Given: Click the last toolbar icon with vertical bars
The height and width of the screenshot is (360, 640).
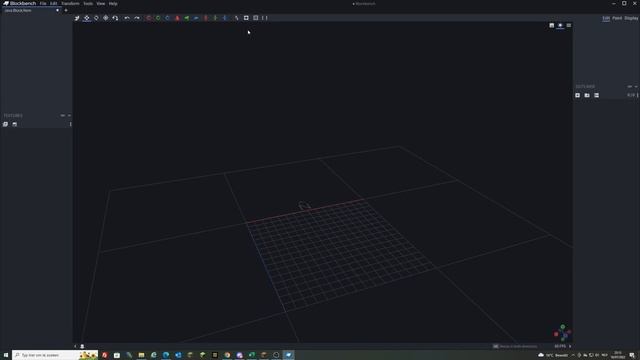Looking at the screenshot, I should pos(265,18).
